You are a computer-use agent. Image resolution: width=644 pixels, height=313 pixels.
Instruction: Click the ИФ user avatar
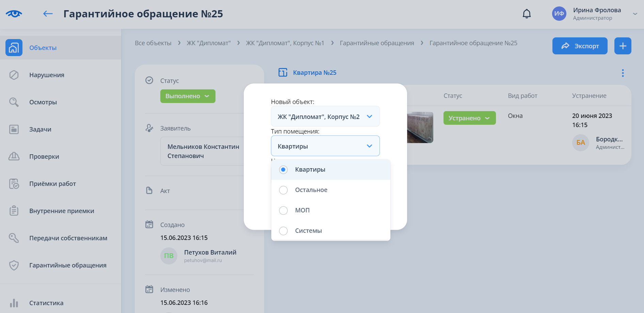point(559,14)
